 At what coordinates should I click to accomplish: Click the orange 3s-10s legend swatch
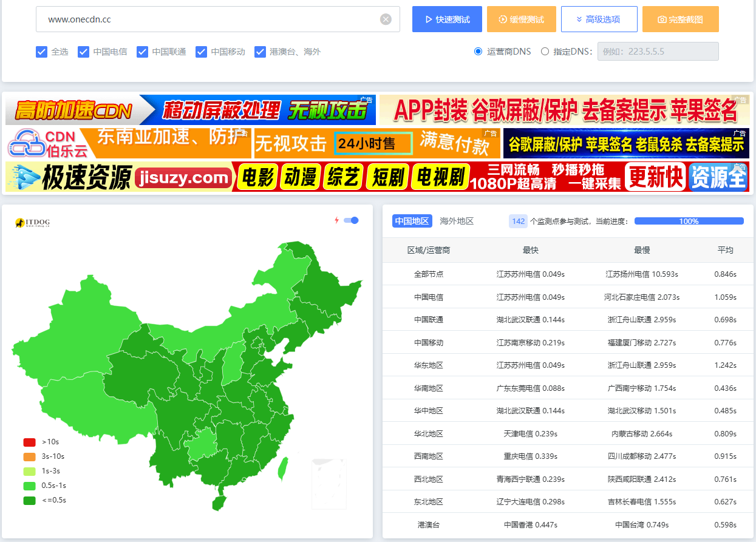tap(29, 456)
